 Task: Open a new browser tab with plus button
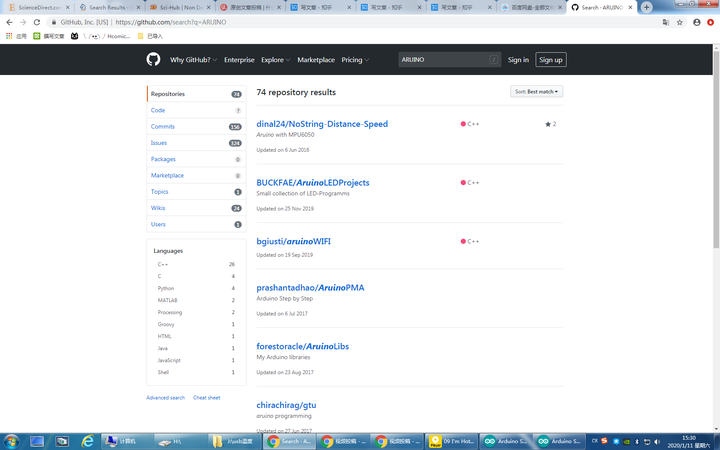(x=647, y=7)
